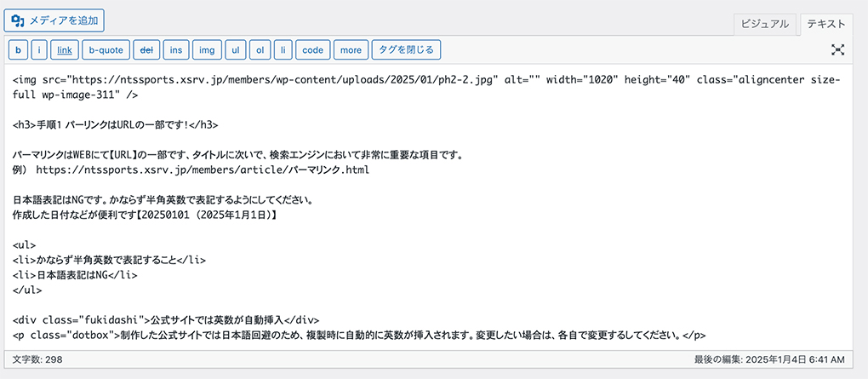Apply strikethrough del tag button
Viewport: 868px width, 379px height.
pos(146,50)
